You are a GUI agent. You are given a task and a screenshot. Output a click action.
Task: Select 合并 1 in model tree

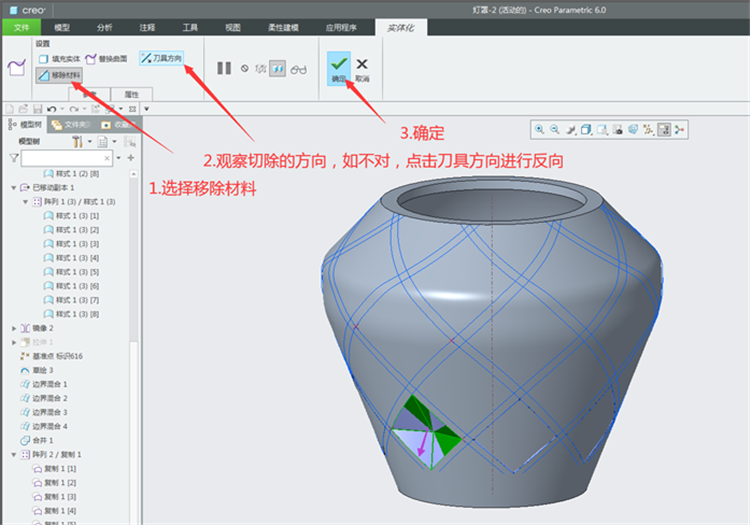[x=37, y=440]
